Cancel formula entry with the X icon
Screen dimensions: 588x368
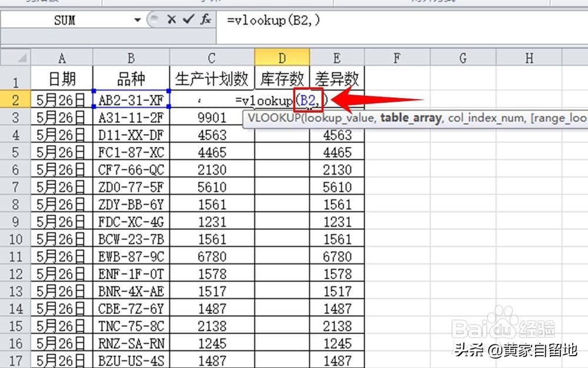171,19
